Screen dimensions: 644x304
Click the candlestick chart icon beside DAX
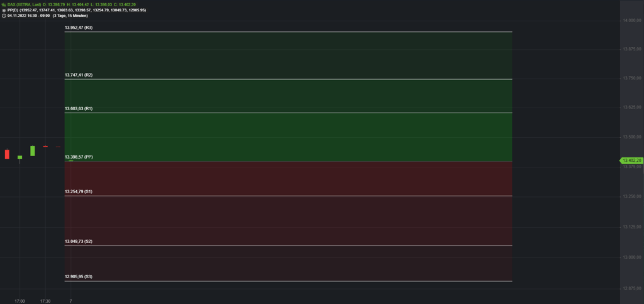4,4
